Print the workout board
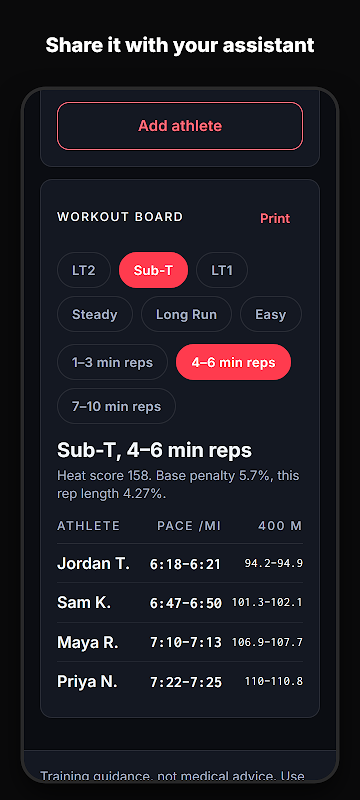360x800 pixels. [x=275, y=218]
